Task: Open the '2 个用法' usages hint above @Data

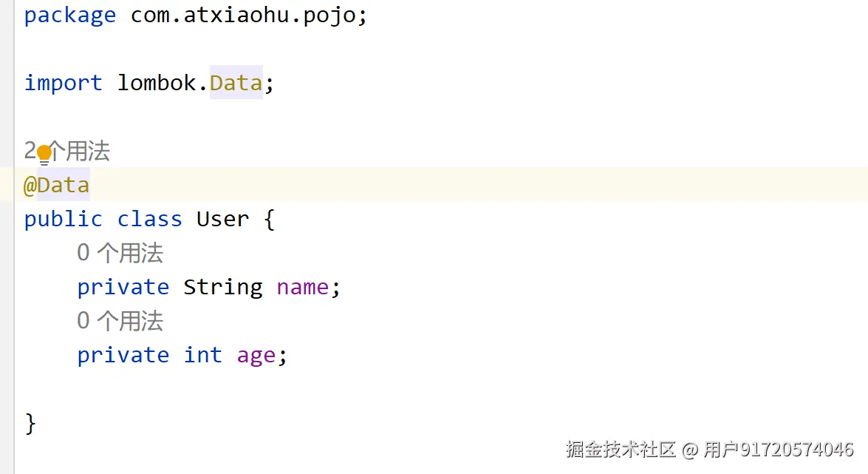Action: (x=67, y=151)
